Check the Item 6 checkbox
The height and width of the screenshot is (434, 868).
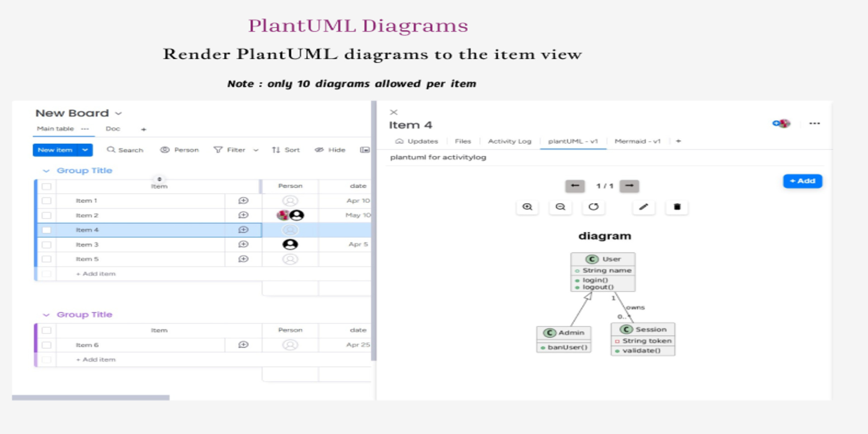pos(47,345)
